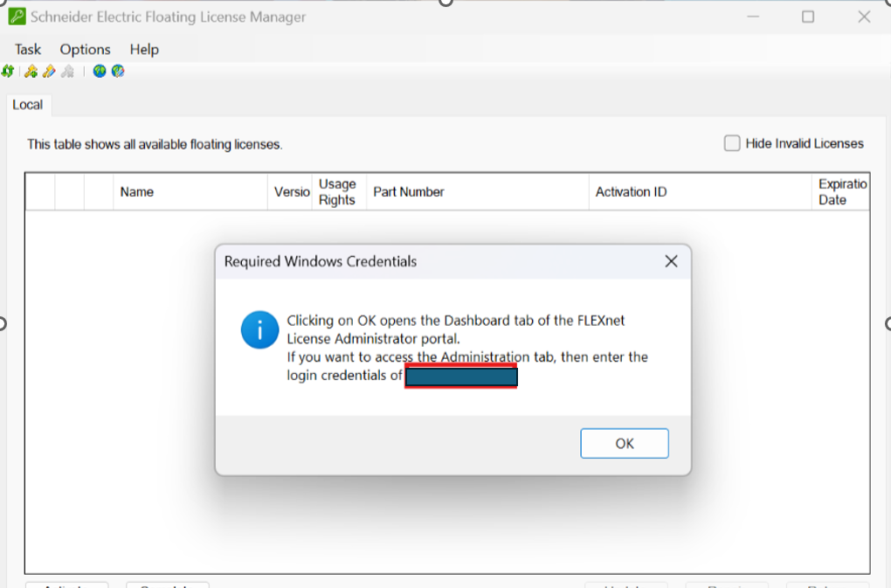Select the Local tab
The height and width of the screenshot is (588, 891).
point(28,105)
